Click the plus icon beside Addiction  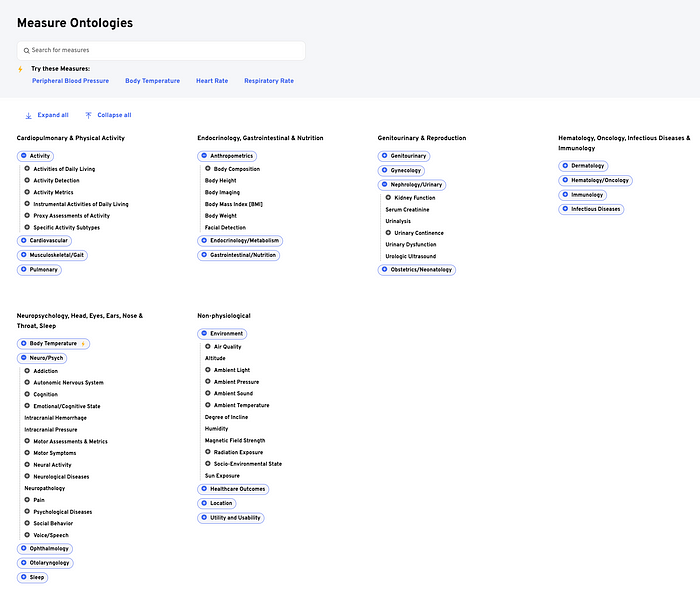pos(27,371)
